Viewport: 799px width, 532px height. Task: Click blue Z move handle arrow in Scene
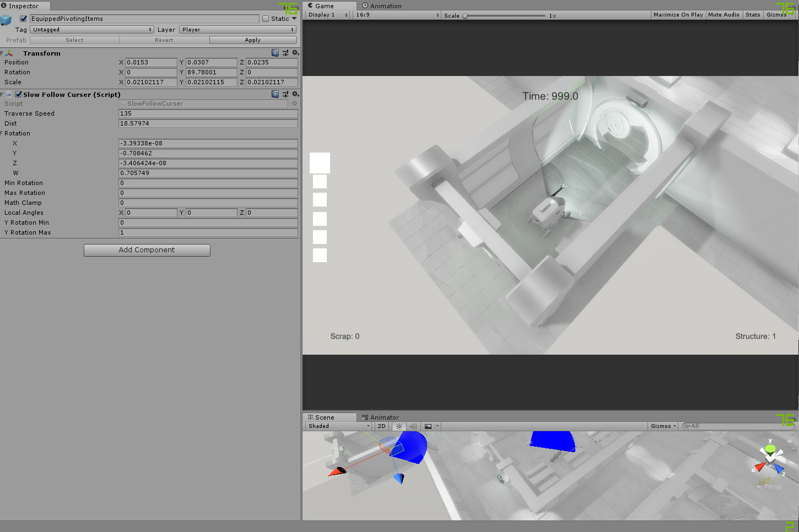(398, 478)
